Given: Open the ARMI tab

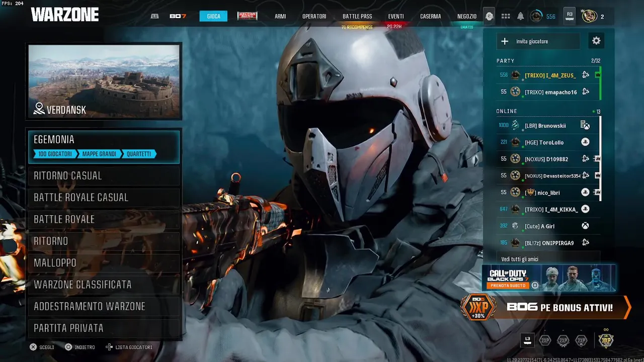Looking at the screenshot, I should pyautogui.click(x=280, y=16).
